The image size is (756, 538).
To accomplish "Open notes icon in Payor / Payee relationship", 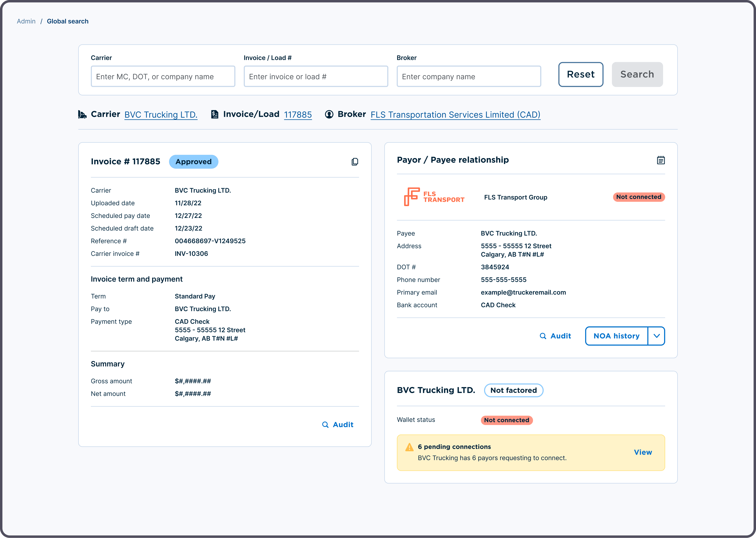I will [661, 160].
